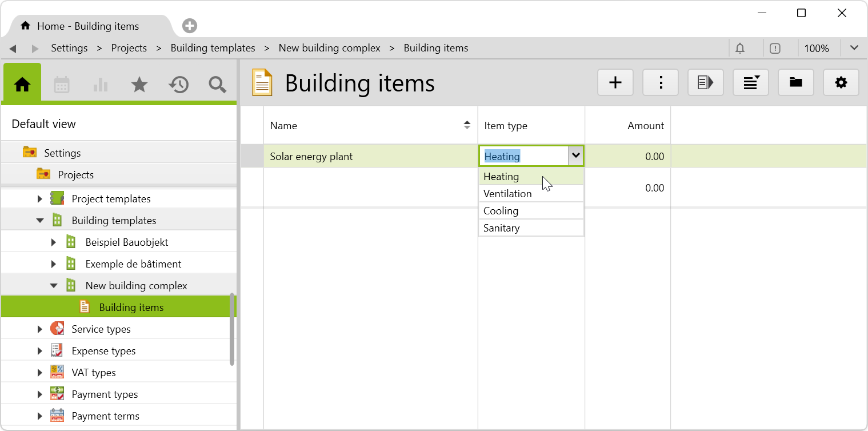Open a new tab with plus button

tap(190, 26)
